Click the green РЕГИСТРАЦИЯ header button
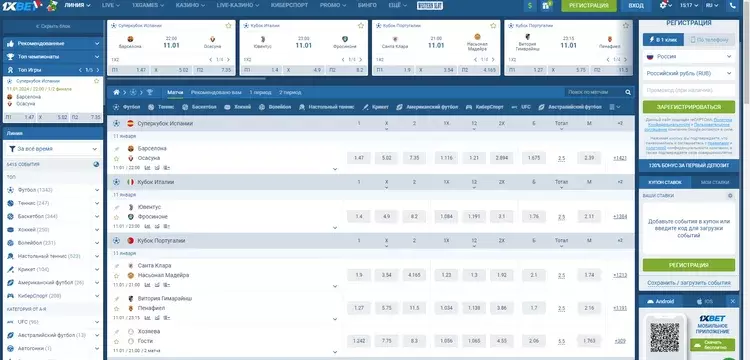 [x=588, y=6]
